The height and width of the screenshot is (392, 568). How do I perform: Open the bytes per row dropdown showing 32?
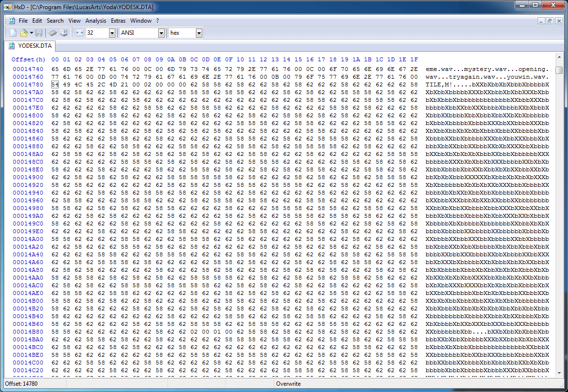112,33
